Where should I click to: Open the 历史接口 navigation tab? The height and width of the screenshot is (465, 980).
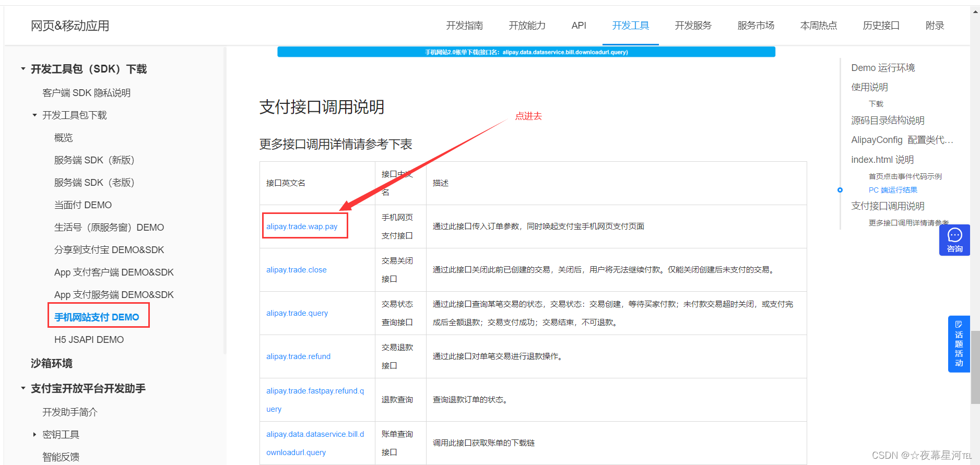tap(881, 26)
